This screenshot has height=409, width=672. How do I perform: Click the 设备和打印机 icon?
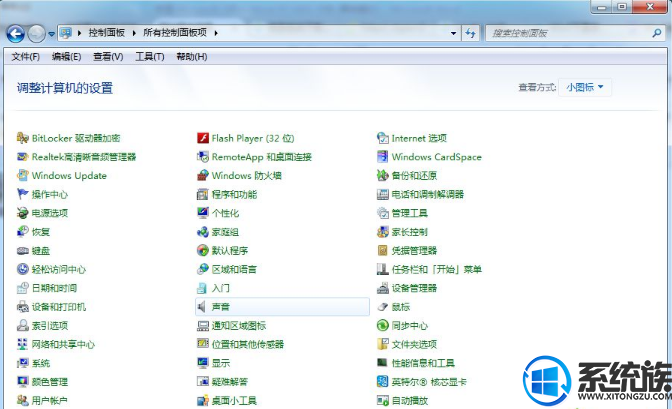23,307
